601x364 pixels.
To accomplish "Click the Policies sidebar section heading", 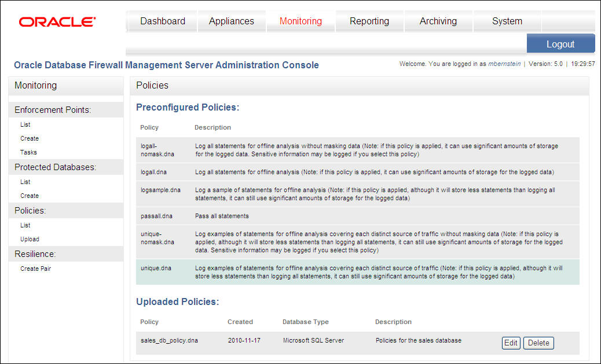I will pos(30,211).
